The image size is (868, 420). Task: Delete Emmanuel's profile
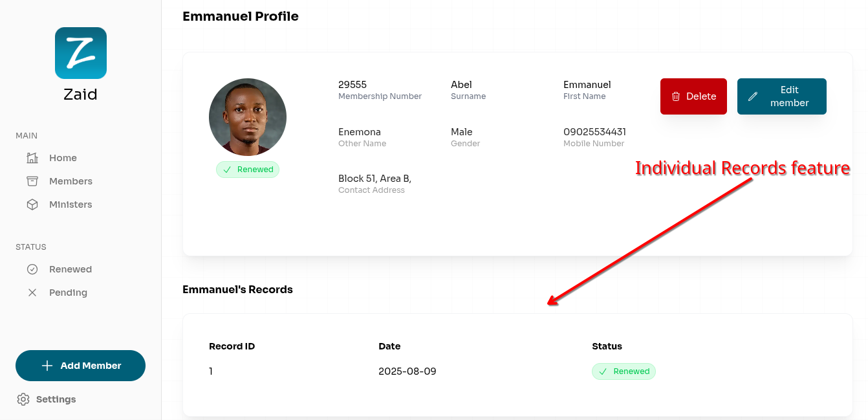click(693, 96)
